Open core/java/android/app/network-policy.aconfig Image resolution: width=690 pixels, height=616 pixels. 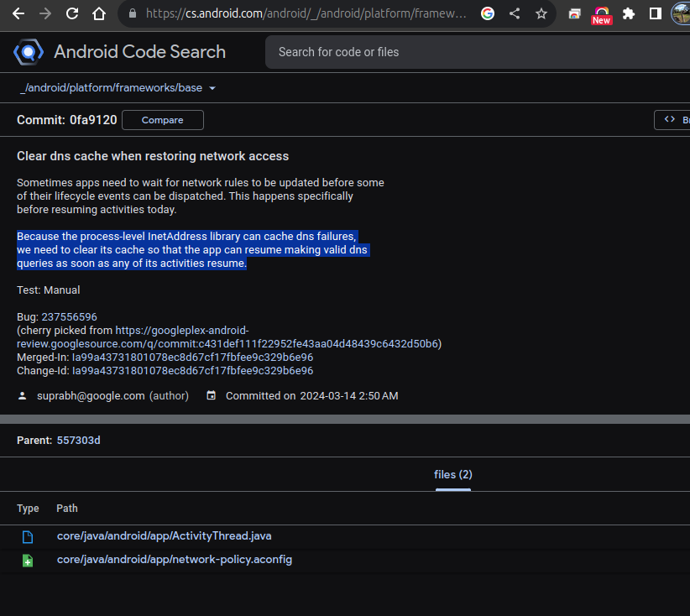(x=175, y=560)
